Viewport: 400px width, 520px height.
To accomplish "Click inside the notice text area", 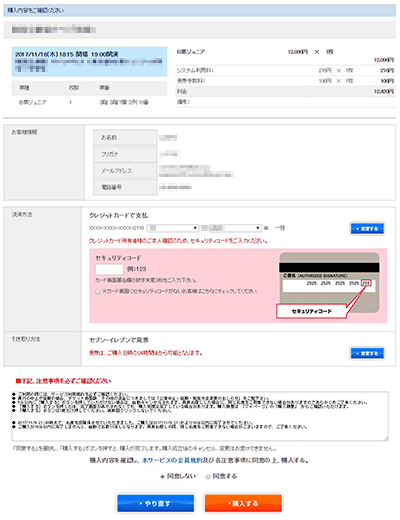I will [x=200, y=416].
